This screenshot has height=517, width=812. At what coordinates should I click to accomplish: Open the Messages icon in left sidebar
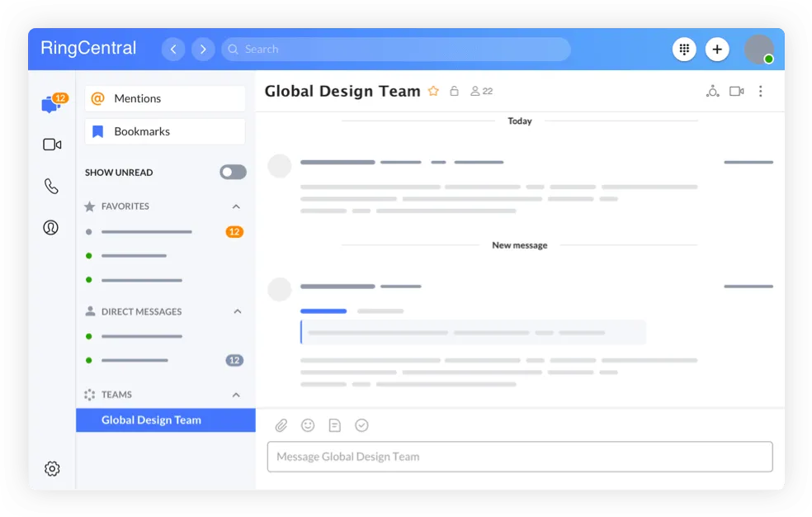pos(51,105)
